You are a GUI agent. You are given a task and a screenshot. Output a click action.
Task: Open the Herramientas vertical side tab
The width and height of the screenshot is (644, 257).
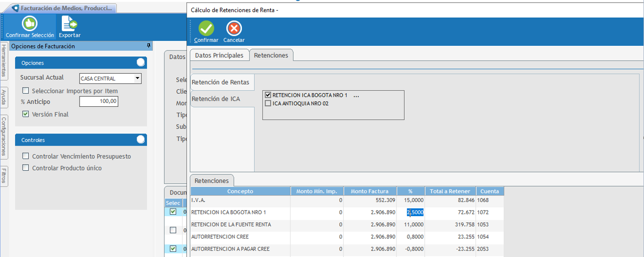click(4, 60)
